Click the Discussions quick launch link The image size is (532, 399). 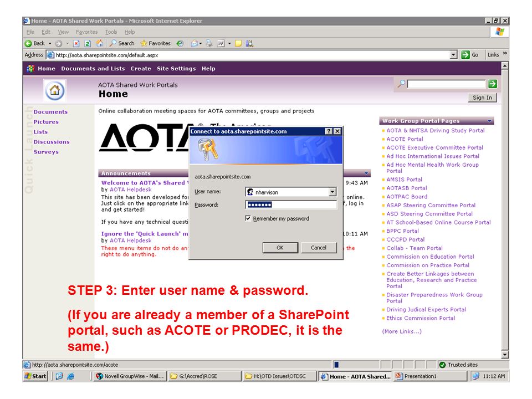(x=52, y=142)
